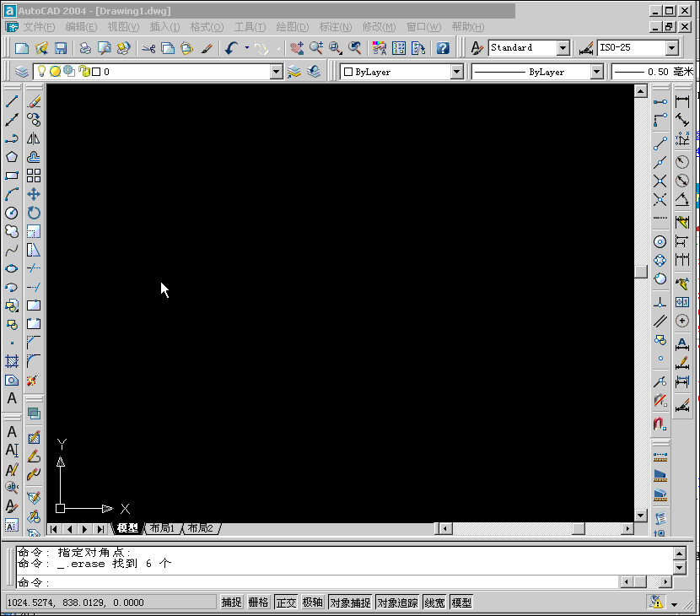Toggle 对象捕捉 object snap
This screenshot has width=700, height=616.
point(351,602)
